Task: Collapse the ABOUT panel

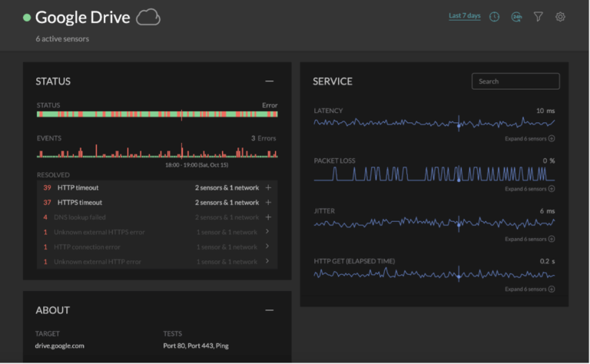Action: (x=269, y=310)
